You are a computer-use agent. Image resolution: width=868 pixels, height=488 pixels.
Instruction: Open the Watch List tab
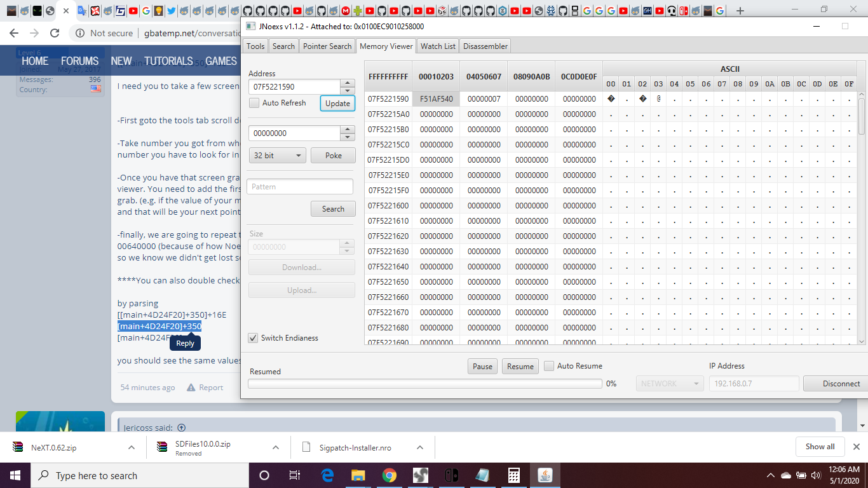click(438, 46)
